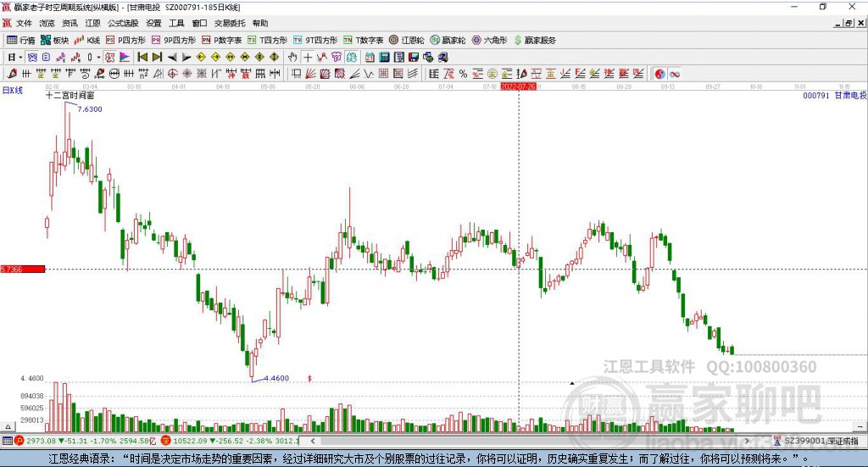Expand the 日 period dropdown arrow
Image resolution: width=868 pixels, height=467 pixels.
point(20,58)
